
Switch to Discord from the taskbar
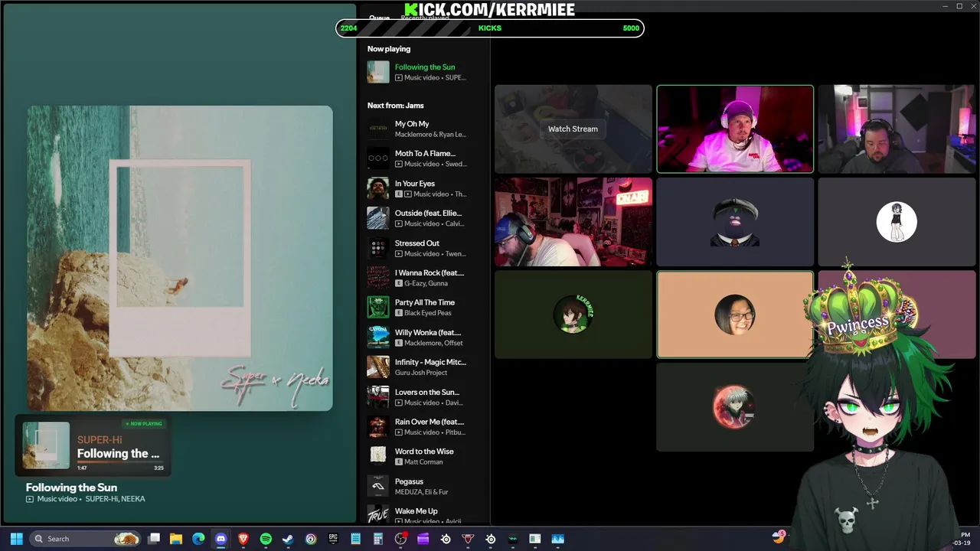coord(221,539)
